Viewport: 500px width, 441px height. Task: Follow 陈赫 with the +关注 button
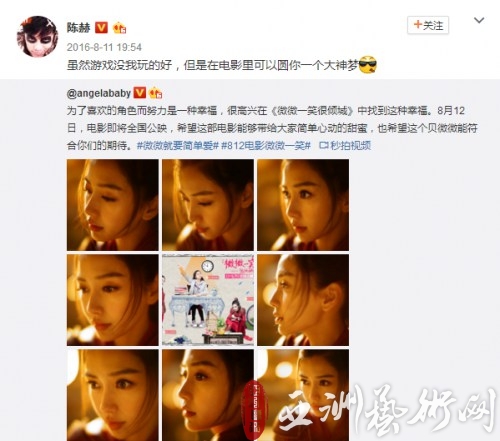428,25
